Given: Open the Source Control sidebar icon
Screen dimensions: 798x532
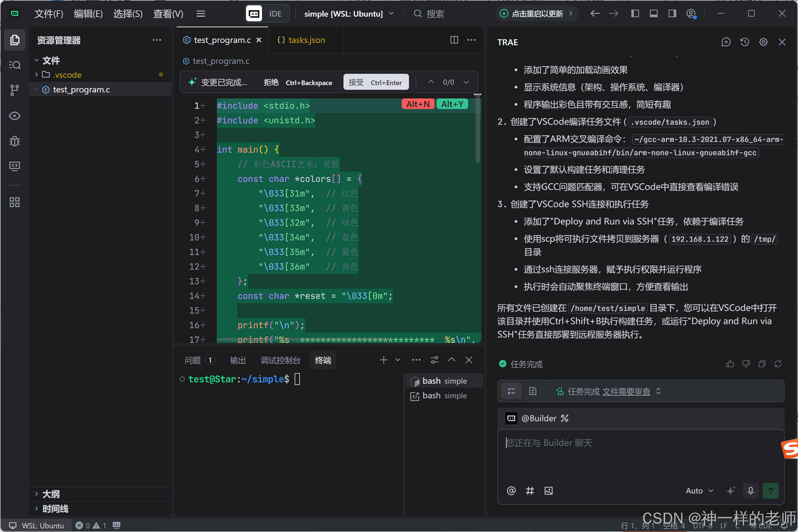Looking at the screenshot, I should 14,90.
